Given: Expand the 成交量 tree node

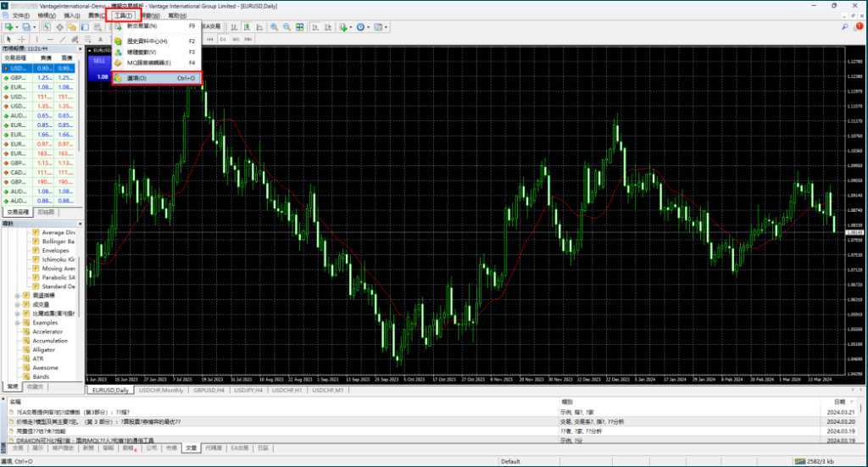Looking at the screenshot, I should [x=17, y=304].
